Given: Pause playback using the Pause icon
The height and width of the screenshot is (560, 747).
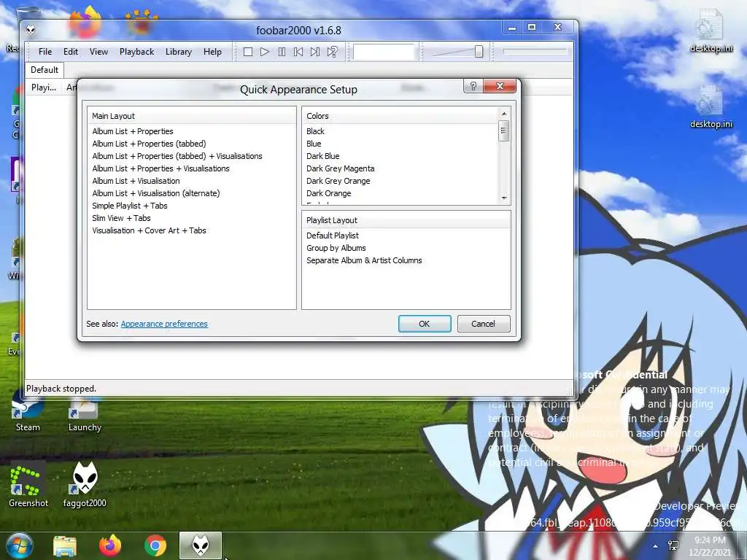Looking at the screenshot, I should click(282, 52).
